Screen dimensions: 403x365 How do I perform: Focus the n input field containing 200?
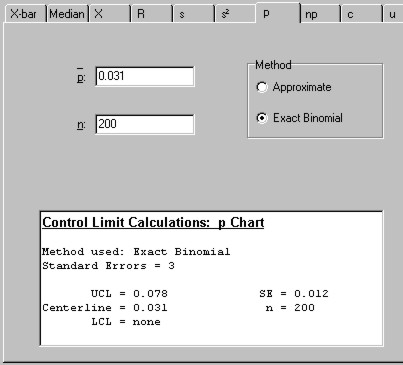tap(145, 124)
